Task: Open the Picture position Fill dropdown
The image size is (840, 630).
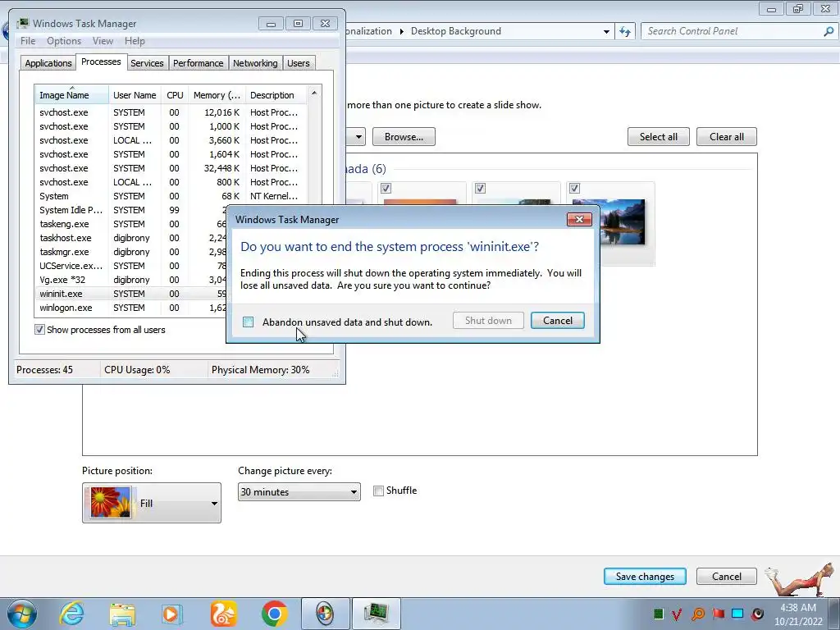Action: pos(152,503)
